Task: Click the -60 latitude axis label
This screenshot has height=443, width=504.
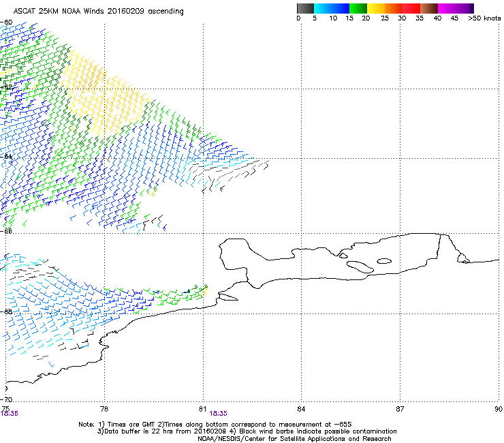Action: [6, 22]
